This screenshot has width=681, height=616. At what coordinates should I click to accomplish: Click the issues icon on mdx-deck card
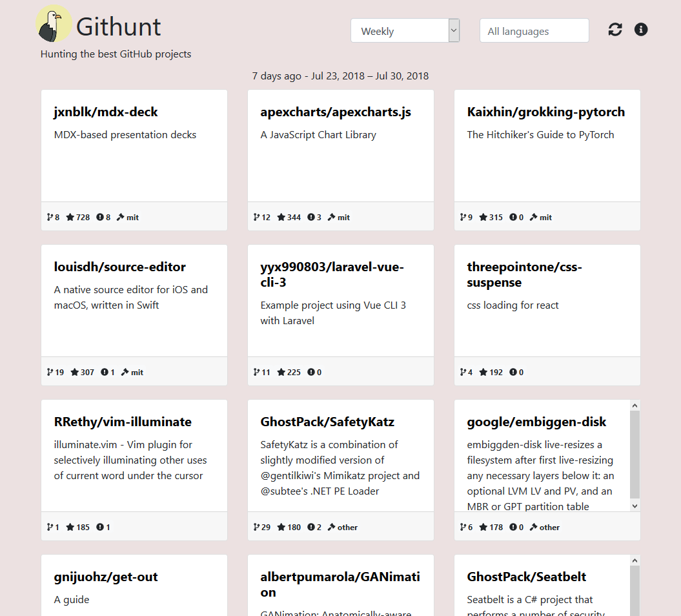point(100,217)
